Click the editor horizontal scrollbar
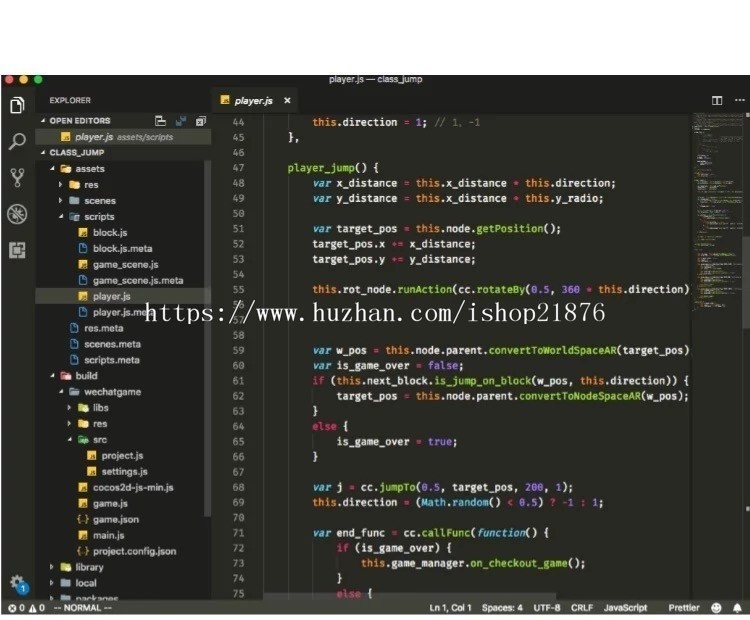The image size is (750, 620). 409,597
